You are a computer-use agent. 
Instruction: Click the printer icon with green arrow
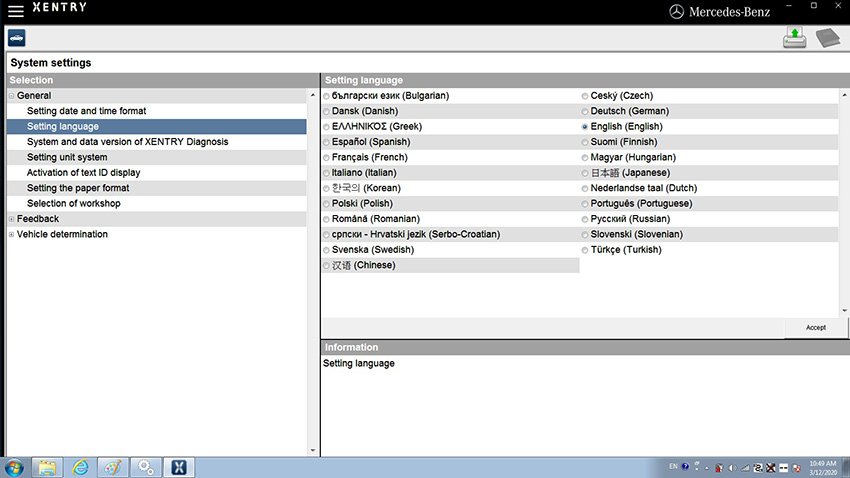pyautogui.click(x=795, y=38)
